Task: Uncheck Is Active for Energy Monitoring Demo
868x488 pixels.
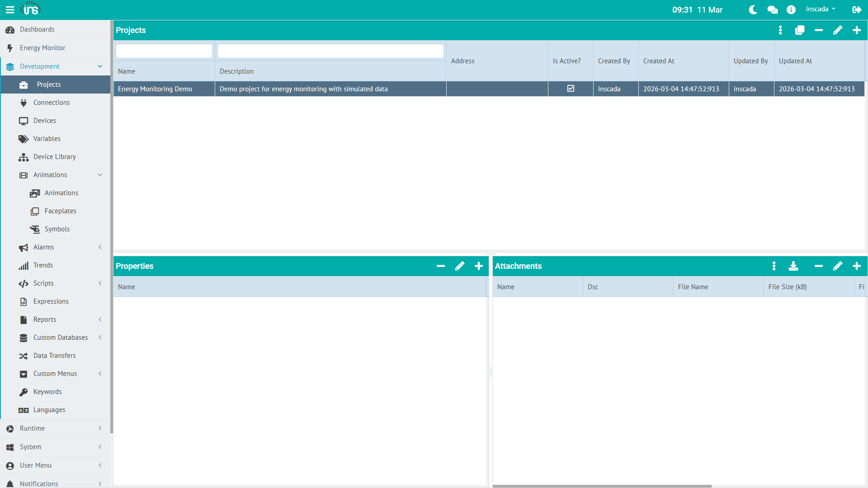Action: (x=571, y=89)
